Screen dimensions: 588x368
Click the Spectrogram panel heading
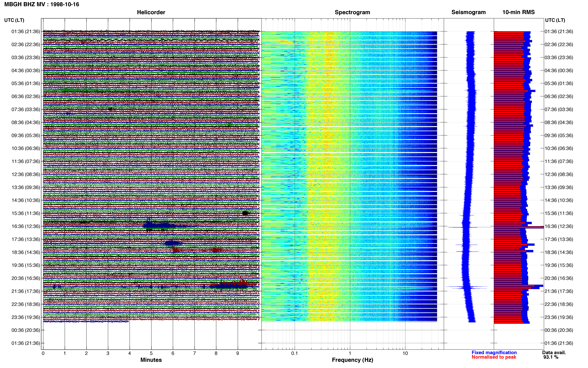352,12
